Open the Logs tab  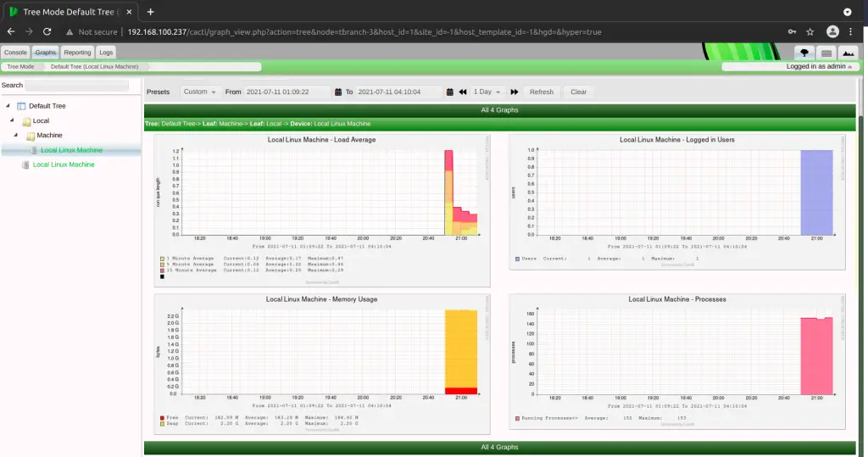point(106,53)
